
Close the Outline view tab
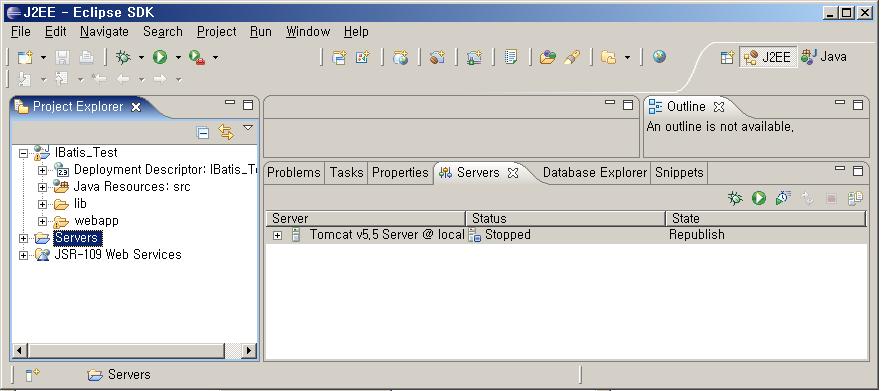click(x=719, y=106)
